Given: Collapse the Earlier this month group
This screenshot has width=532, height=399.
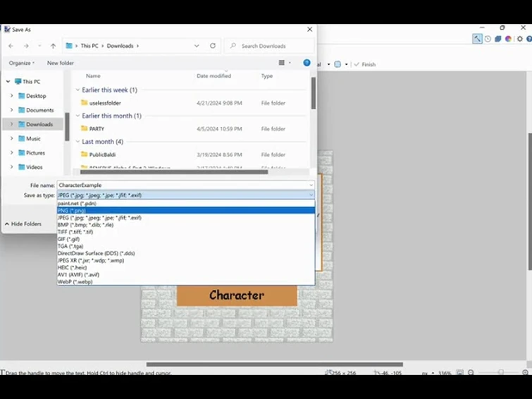Looking at the screenshot, I should pos(78,116).
